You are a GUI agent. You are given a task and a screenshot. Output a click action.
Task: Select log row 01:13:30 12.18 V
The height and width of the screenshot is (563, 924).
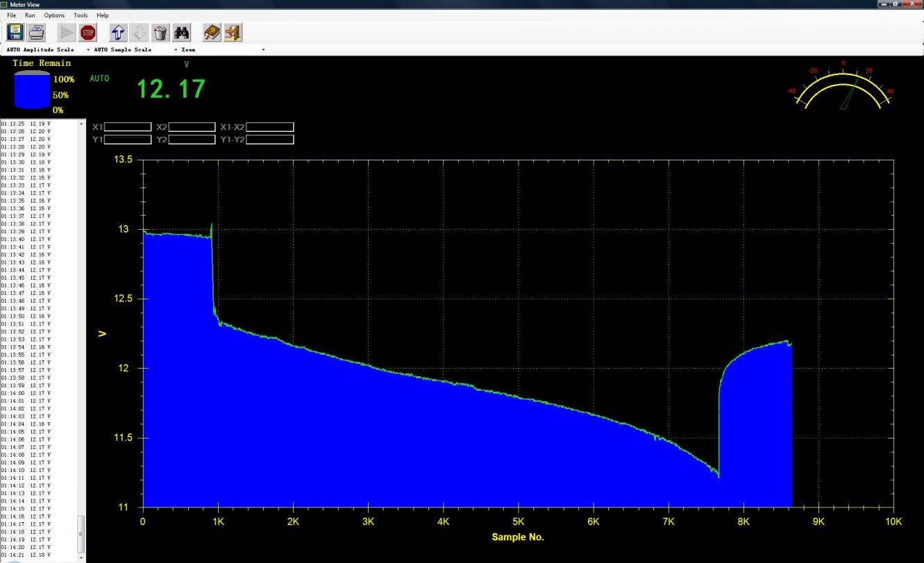26,162
